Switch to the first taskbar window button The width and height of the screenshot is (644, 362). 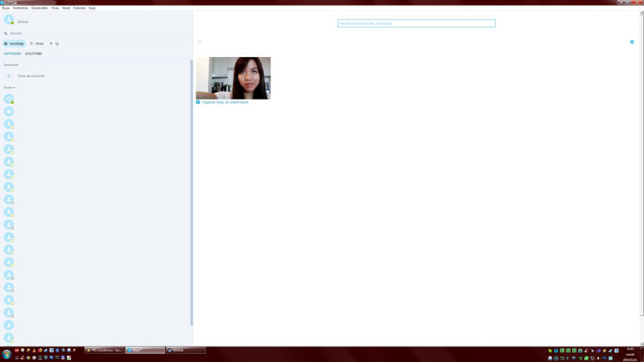click(x=105, y=350)
